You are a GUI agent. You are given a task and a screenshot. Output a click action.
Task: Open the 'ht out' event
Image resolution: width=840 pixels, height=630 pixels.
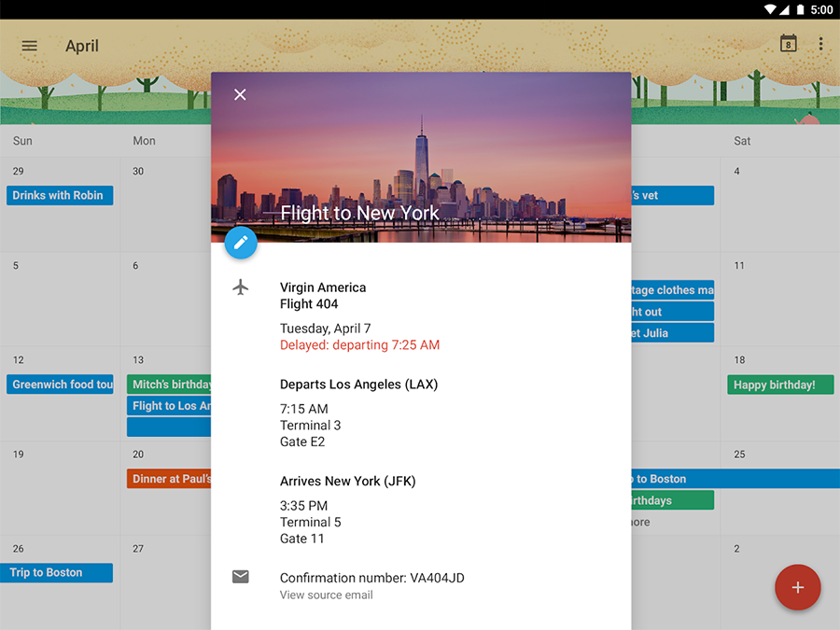672,312
